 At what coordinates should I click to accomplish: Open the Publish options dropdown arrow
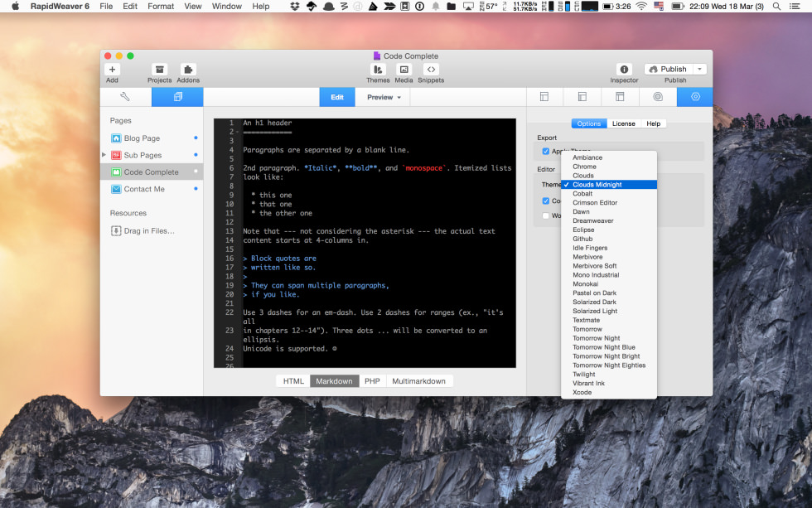click(x=699, y=69)
